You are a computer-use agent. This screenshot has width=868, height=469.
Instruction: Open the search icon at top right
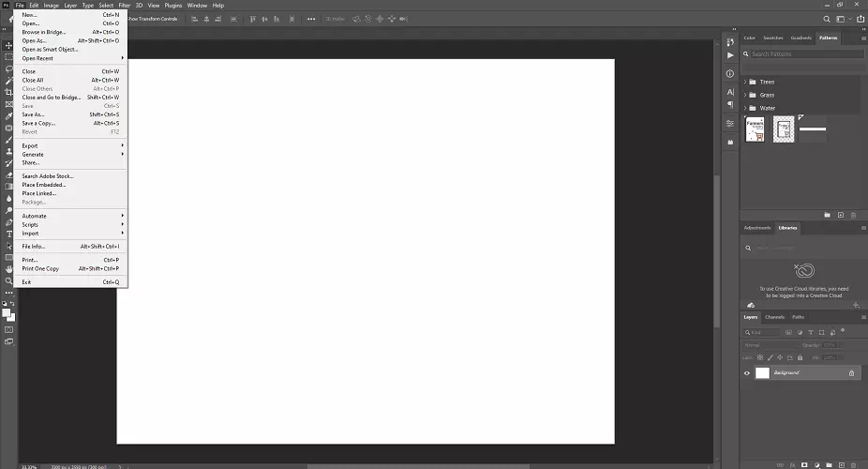(x=827, y=19)
